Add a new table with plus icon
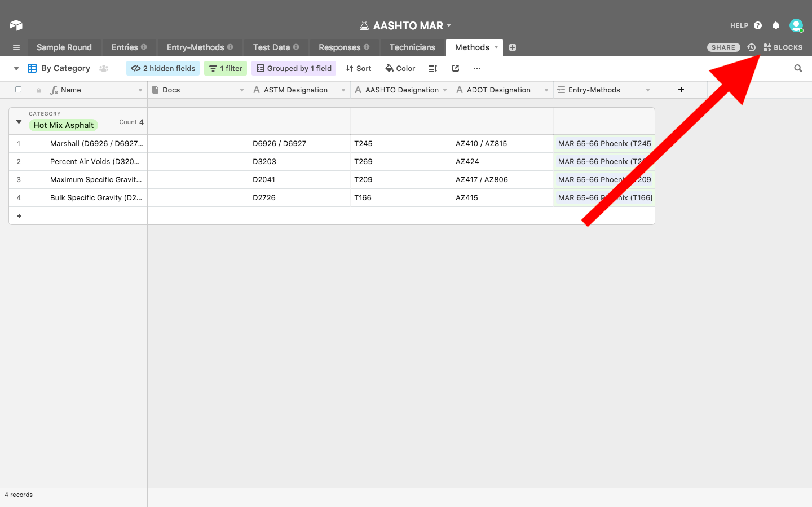 pos(513,47)
